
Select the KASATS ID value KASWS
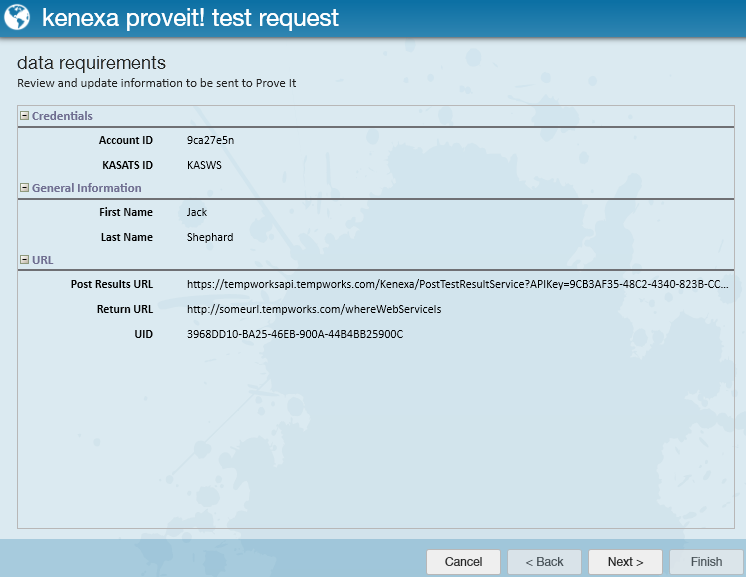coord(204,165)
